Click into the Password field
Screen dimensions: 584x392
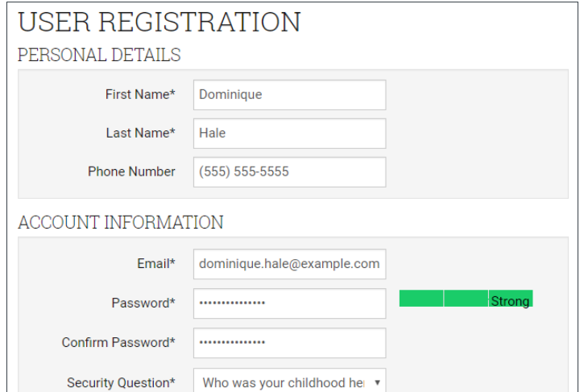(x=289, y=303)
